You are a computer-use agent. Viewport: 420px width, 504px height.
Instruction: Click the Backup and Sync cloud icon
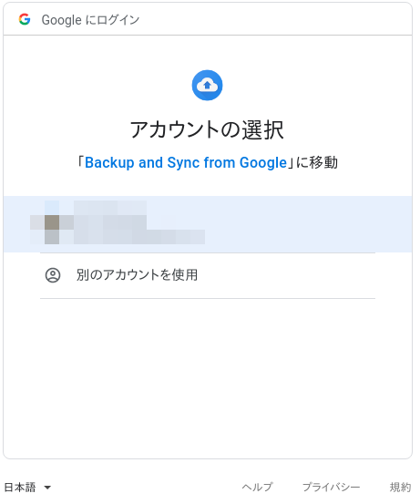click(208, 86)
